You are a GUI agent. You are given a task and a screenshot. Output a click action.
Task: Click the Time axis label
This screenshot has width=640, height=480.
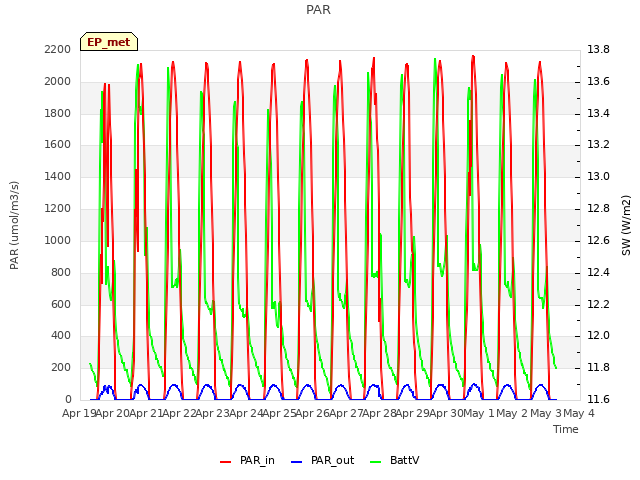566,429
